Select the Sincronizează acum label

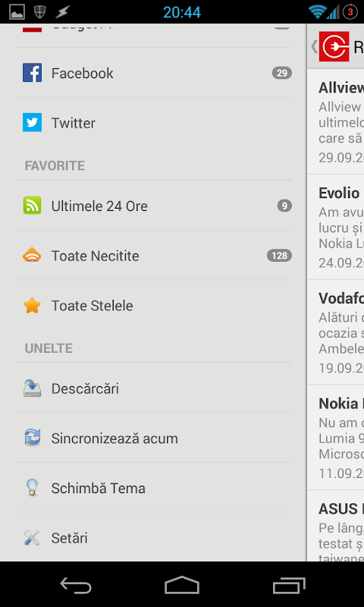pos(115,439)
